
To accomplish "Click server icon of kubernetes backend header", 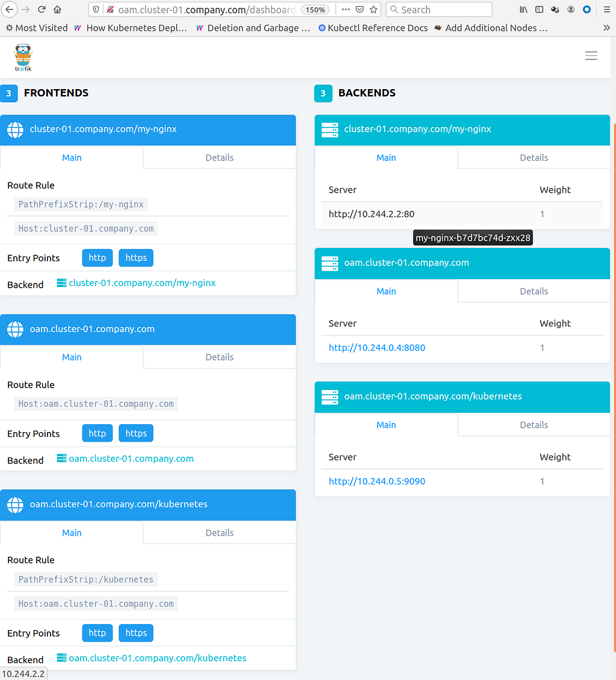I will tap(330, 397).
